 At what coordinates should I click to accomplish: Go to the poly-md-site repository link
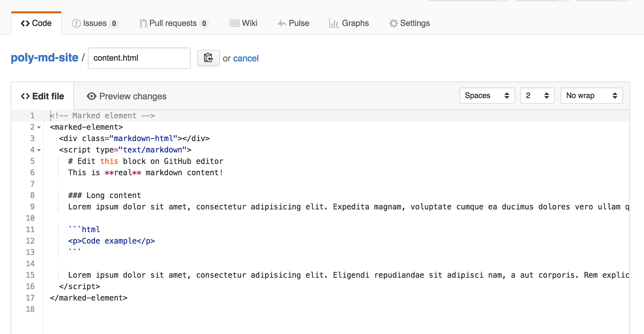point(45,58)
